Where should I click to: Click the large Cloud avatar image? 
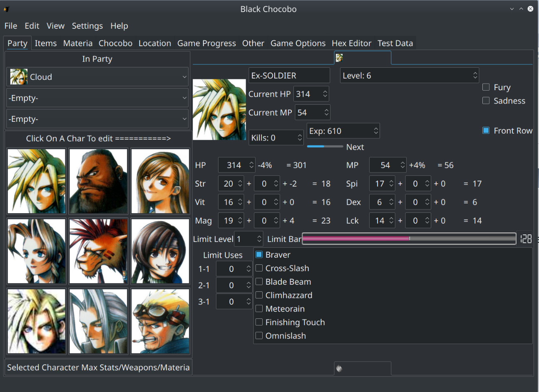[219, 109]
